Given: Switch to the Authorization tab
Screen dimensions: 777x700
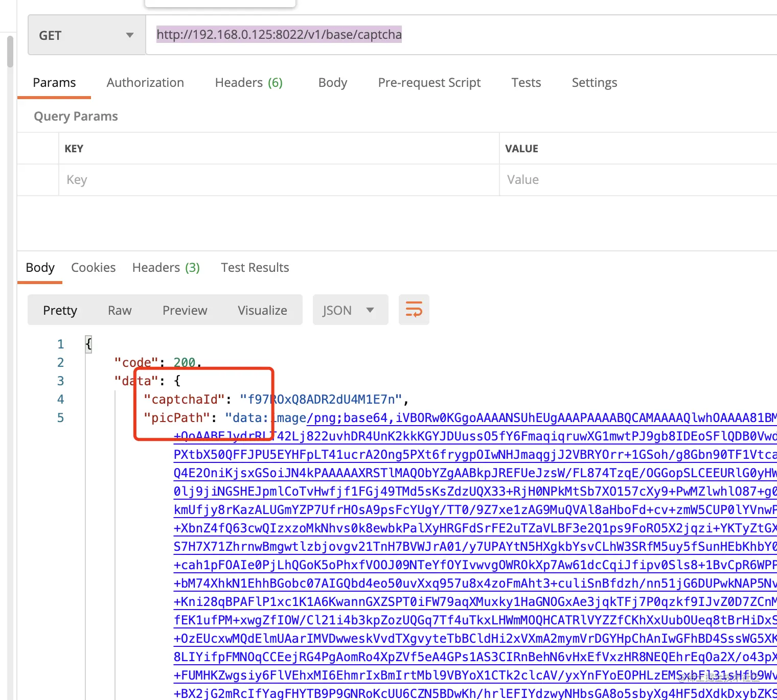Looking at the screenshot, I should click(145, 83).
